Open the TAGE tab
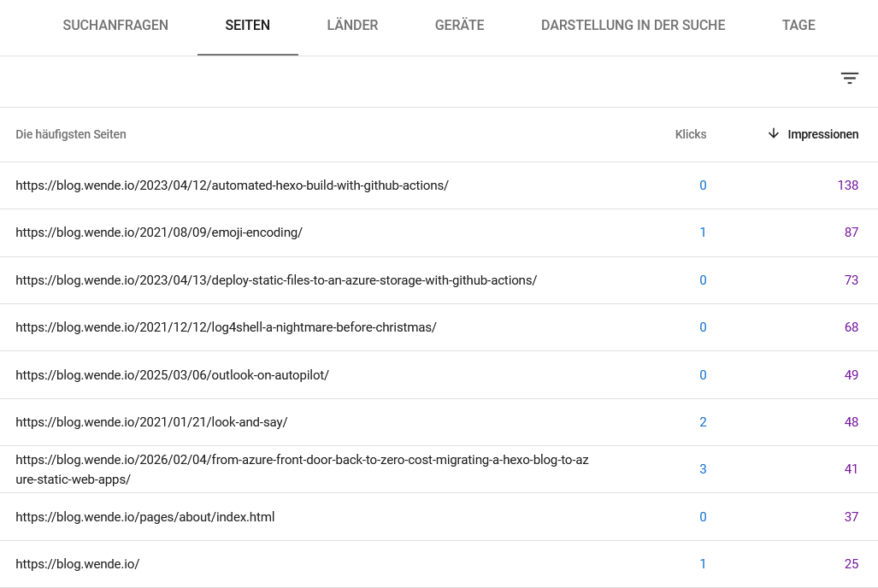Image resolution: width=878 pixels, height=588 pixels. 798,25
